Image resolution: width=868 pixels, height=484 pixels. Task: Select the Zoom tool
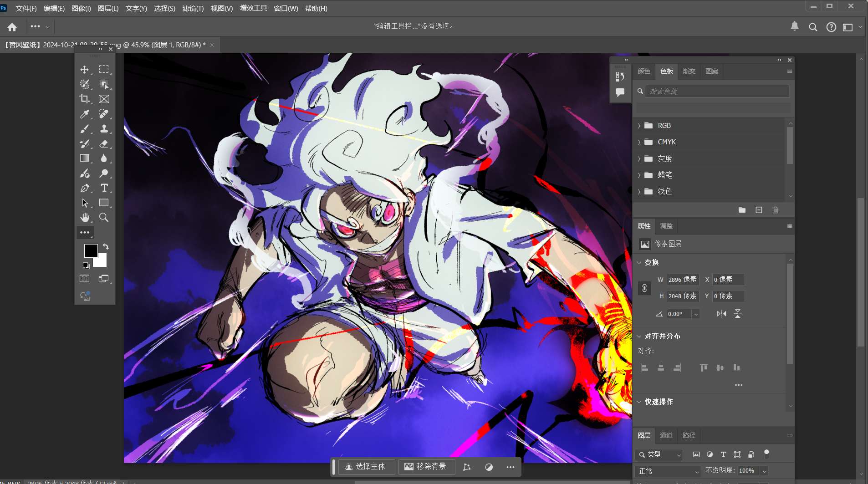click(x=104, y=217)
